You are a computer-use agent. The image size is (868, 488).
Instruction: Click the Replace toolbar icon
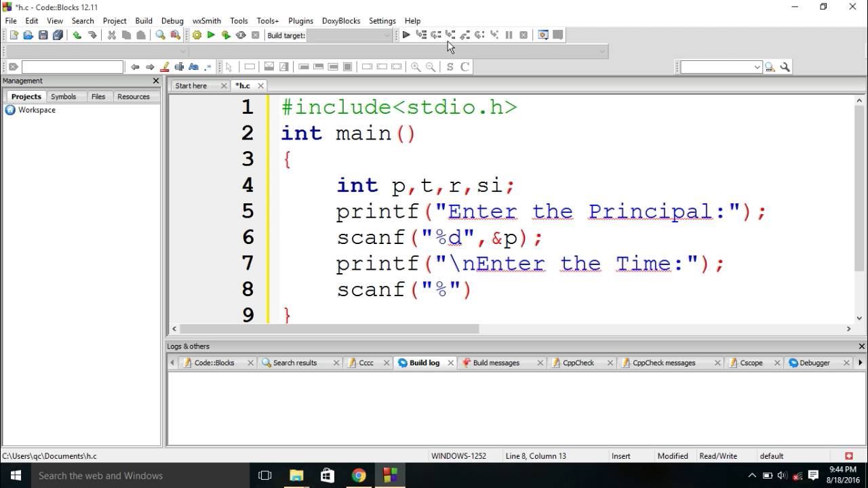tap(175, 35)
